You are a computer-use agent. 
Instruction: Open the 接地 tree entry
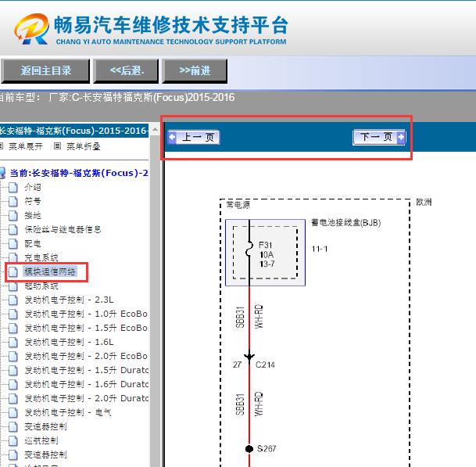click(33, 215)
